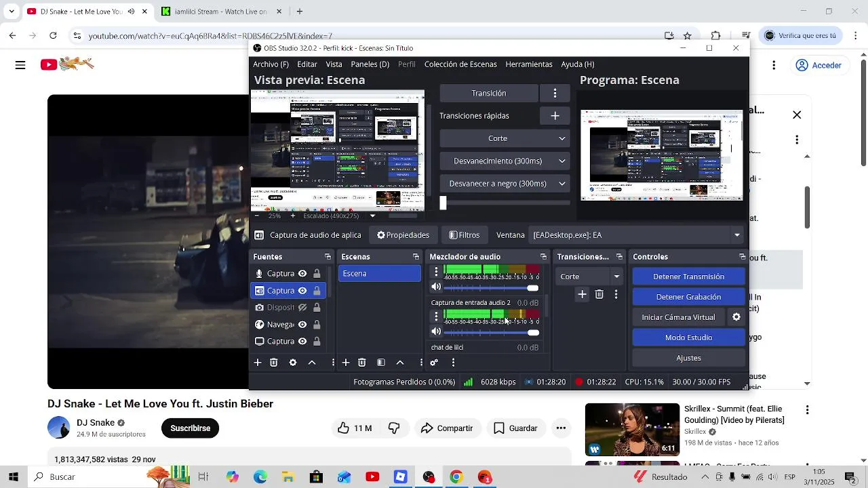
Task: Adjust topmost mixer channel volume slider
Action: click(x=492, y=288)
